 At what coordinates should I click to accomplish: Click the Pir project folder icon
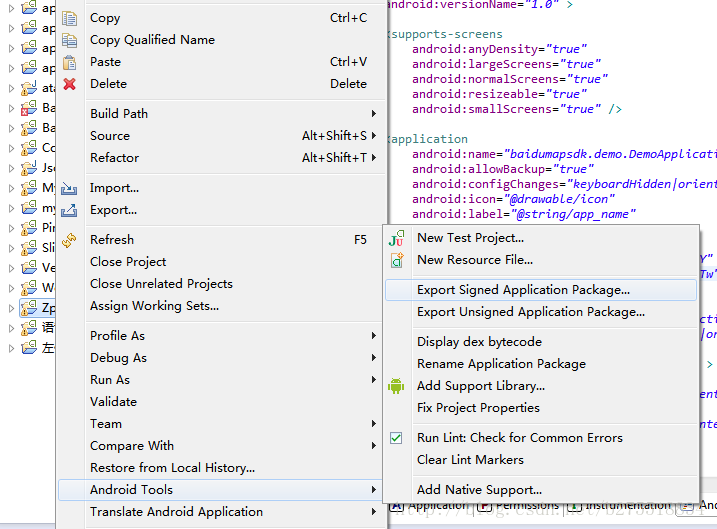click(29, 227)
